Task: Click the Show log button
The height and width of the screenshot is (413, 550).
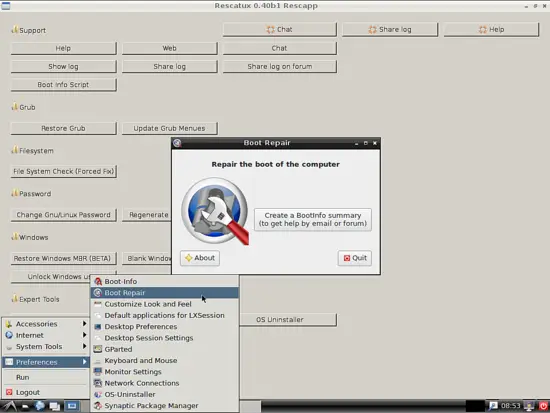Action: pyautogui.click(x=63, y=67)
